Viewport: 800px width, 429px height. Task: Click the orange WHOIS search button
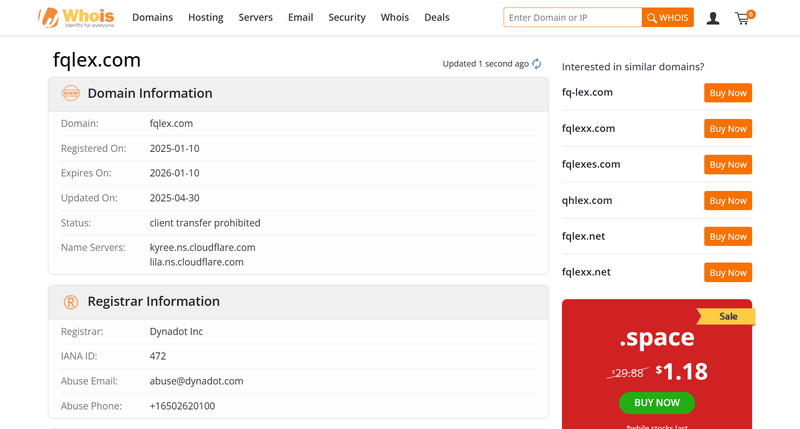(668, 17)
